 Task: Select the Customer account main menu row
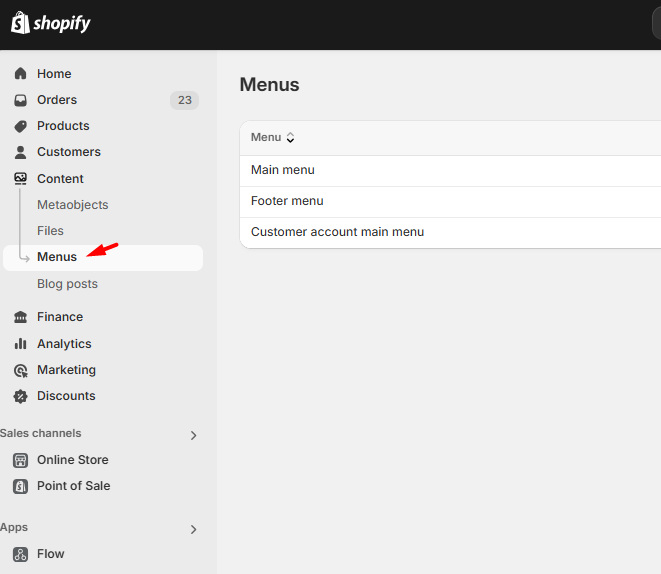click(x=337, y=232)
